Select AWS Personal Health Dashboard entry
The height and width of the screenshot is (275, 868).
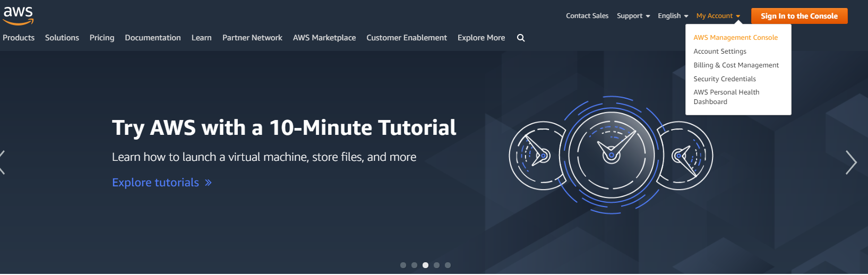[x=726, y=97]
